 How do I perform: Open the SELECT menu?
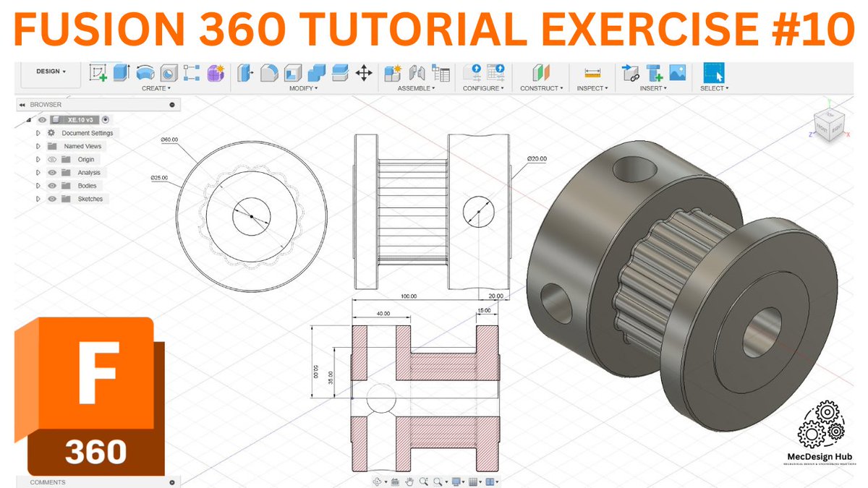tap(714, 88)
